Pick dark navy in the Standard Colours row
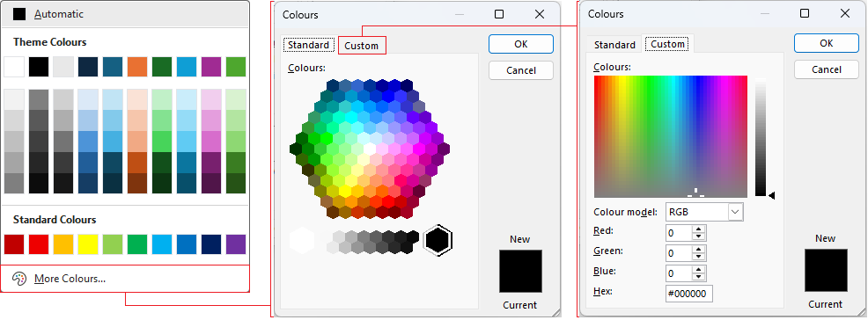This screenshot has height=320, width=868. pyautogui.click(x=211, y=244)
